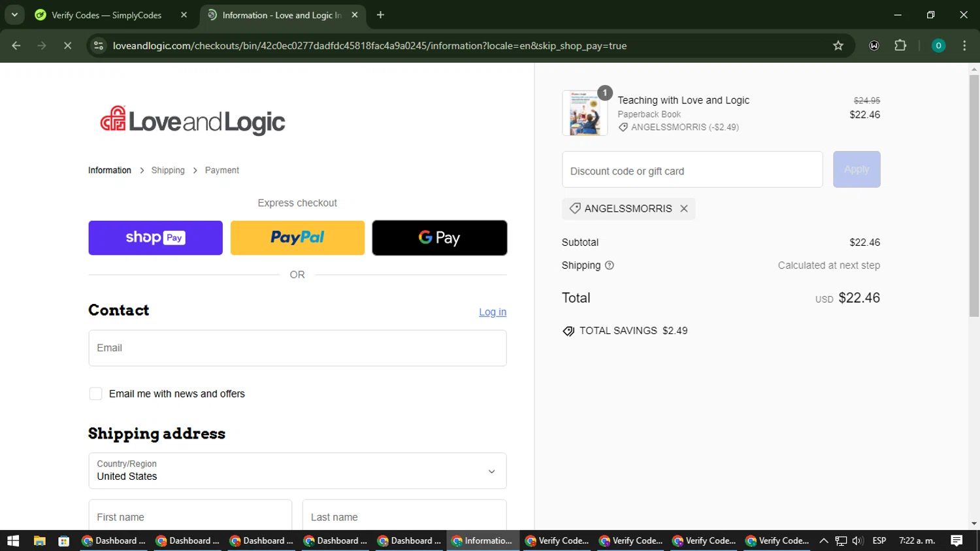The height and width of the screenshot is (551, 980).
Task: Click the volume speaker tray icon
Action: (x=858, y=541)
